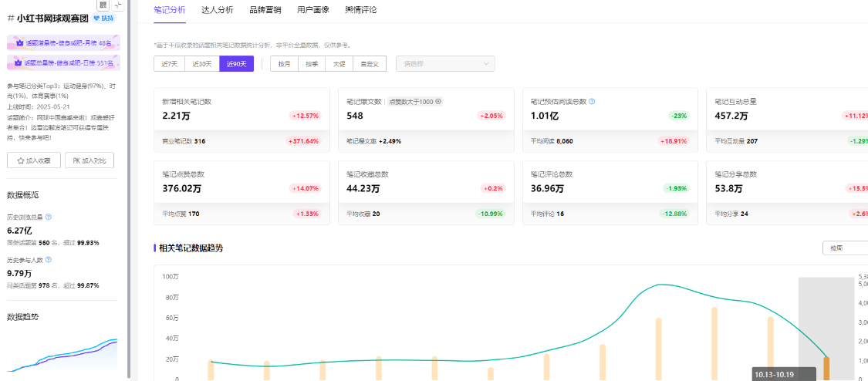
Task: Open settings gear for 点赞数大于1000
Action: 438,101
